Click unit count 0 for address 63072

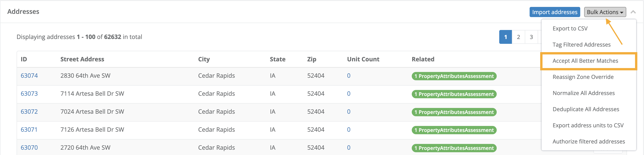(348, 112)
